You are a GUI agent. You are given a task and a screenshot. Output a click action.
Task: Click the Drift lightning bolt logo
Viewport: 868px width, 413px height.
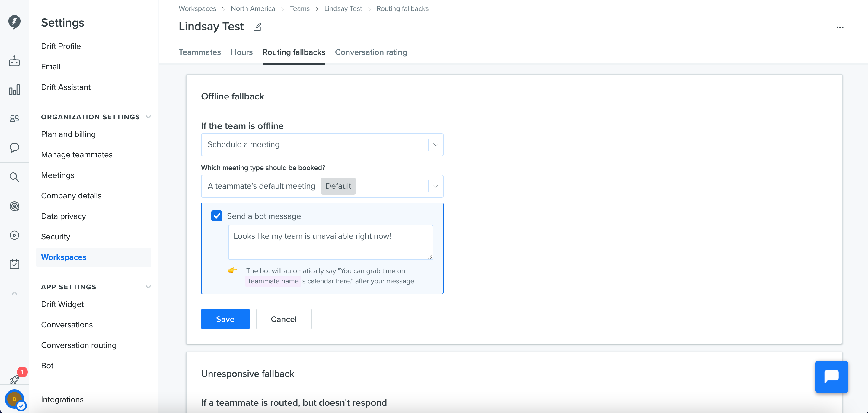tap(14, 22)
